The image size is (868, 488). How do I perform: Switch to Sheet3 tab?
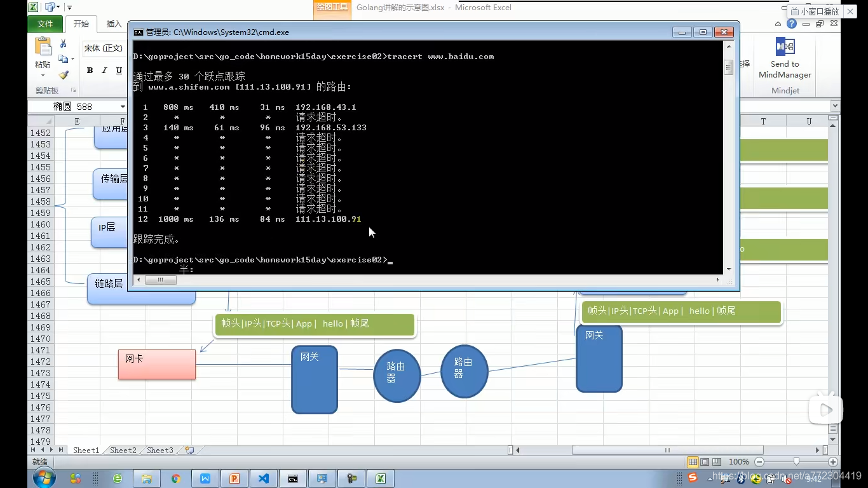click(159, 451)
